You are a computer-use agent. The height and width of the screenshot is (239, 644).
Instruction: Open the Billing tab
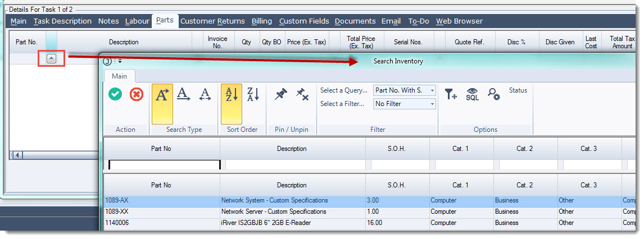point(262,21)
